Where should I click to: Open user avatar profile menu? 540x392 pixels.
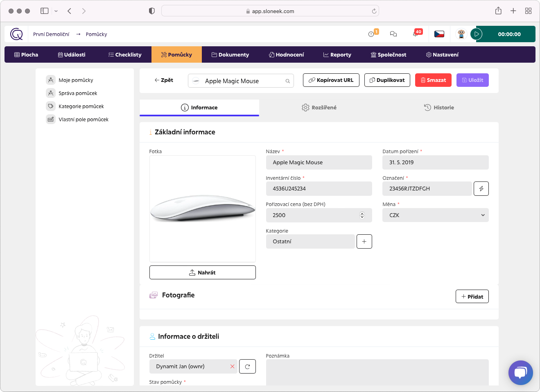(x=461, y=34)
